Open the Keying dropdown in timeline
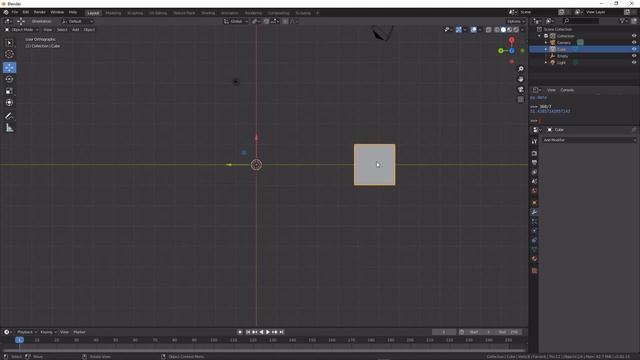This screenshot has height=360, width=640. click(x=48, y=332)
